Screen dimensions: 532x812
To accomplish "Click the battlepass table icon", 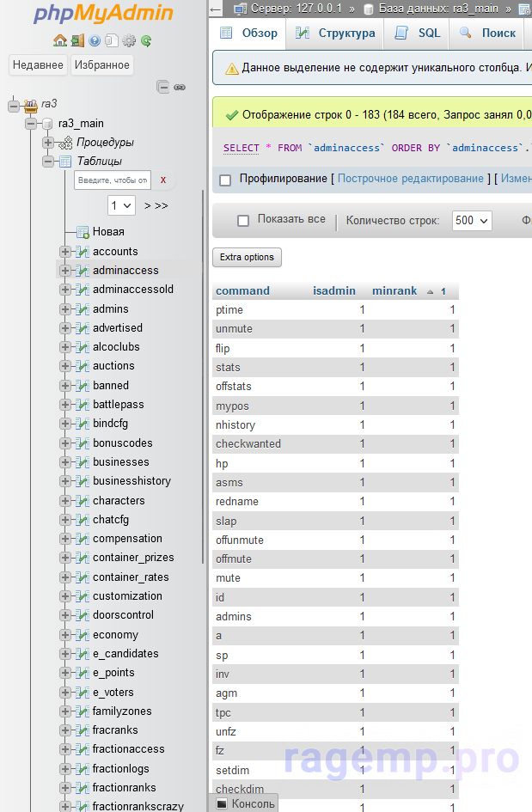I will pyautogui.click(x=83, y=405).
